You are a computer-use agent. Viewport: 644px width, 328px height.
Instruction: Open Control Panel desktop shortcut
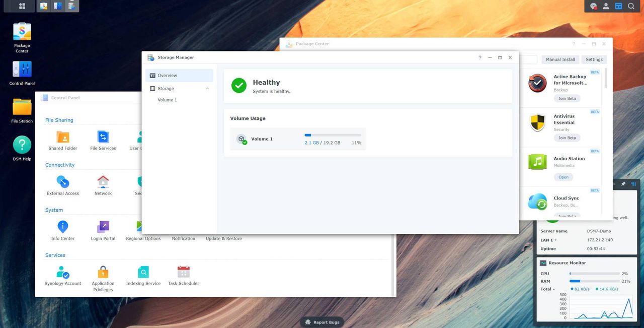pyautogui.click(x=22, y=73)
